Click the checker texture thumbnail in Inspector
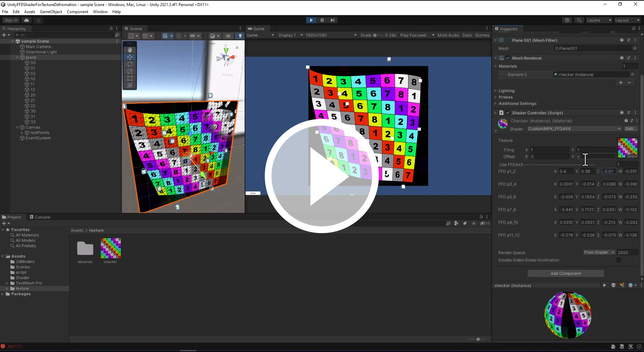The image size is (644, 352). pos(627,148)
